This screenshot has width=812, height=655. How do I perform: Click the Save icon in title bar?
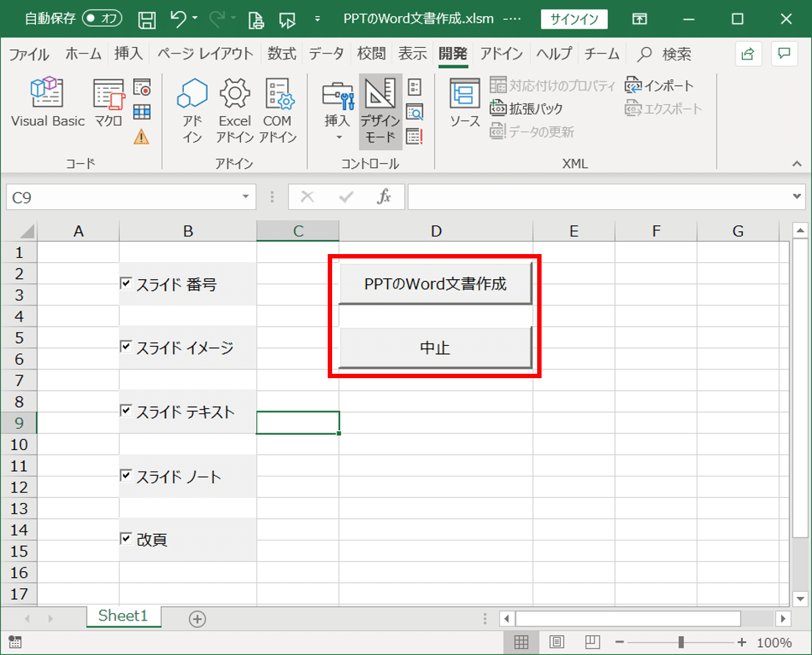tap(147, 20)
